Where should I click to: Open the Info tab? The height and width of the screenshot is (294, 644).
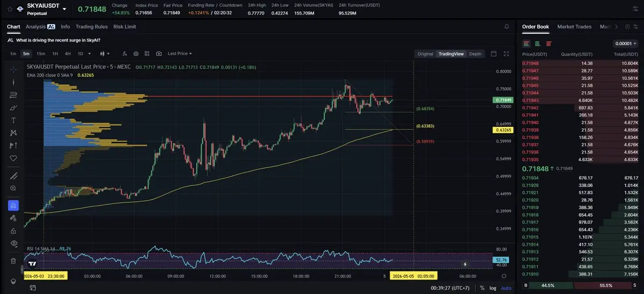click(65, 26)
